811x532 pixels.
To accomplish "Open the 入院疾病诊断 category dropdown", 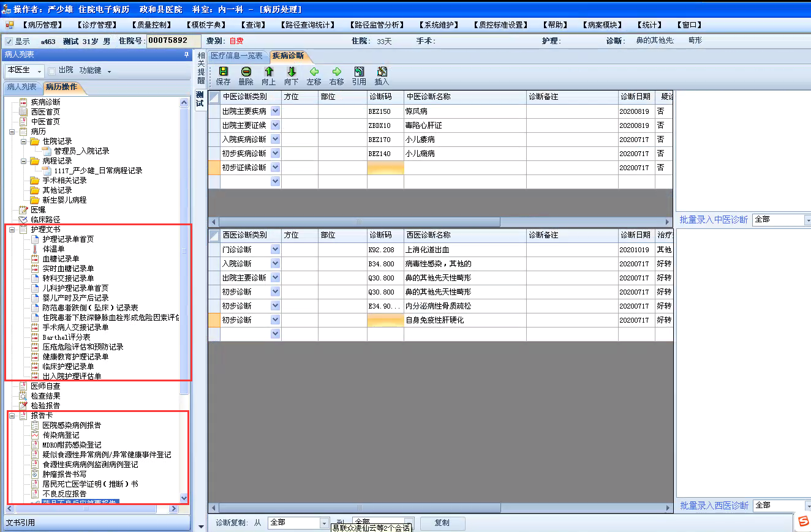I will tap(275, 140).
